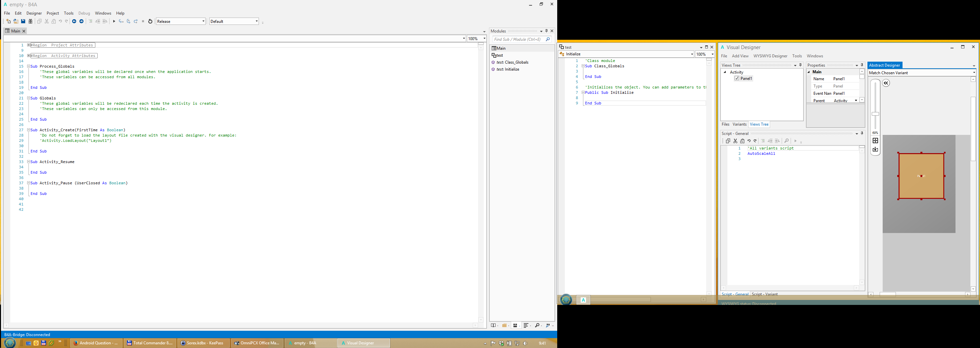
Task: Collapse the Sub Activity_Create code block
Action: coord(28,130)
